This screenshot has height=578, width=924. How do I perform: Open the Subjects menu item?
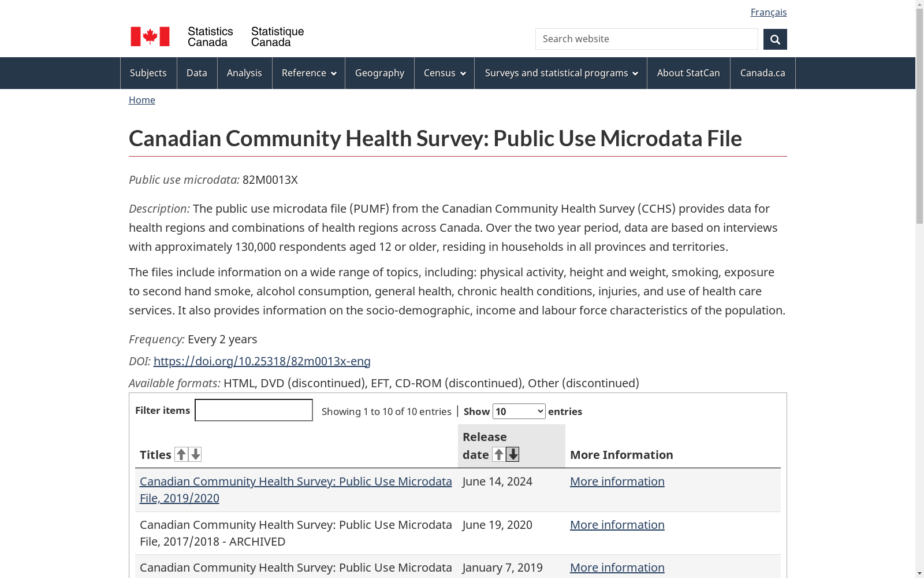pos(148,73)
